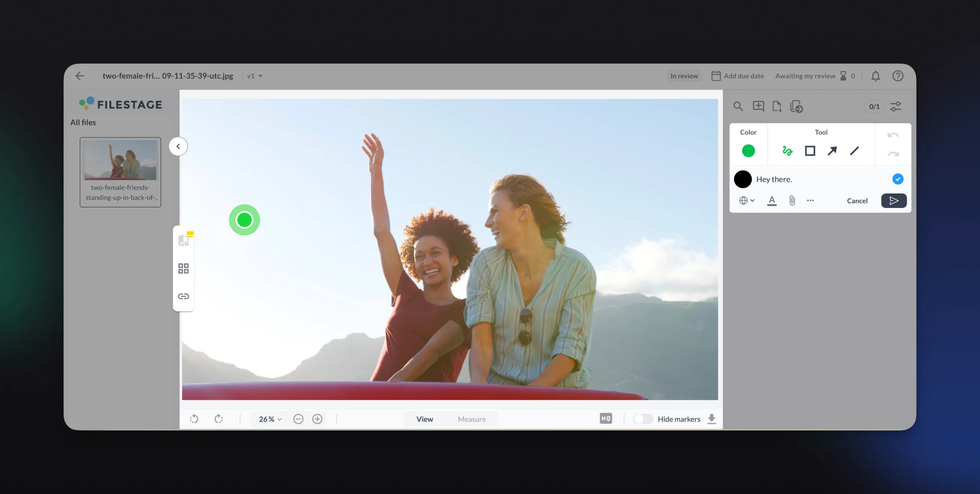
Task: Open the v1 version dropdown
Action: tap(255, 76)
